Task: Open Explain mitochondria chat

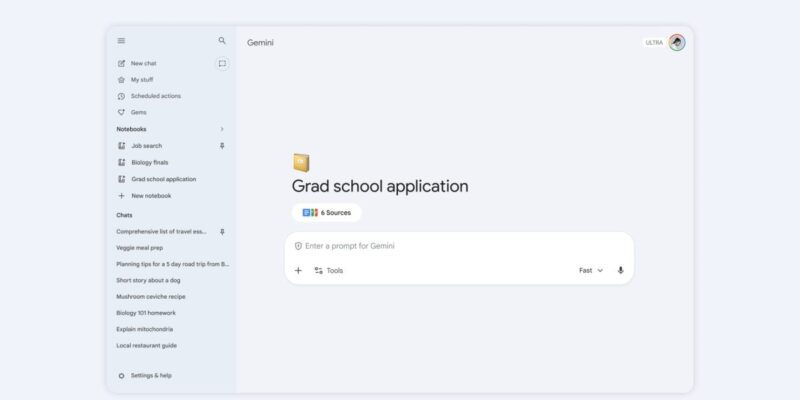Action: pyautogui.click(x=144, y=330)
